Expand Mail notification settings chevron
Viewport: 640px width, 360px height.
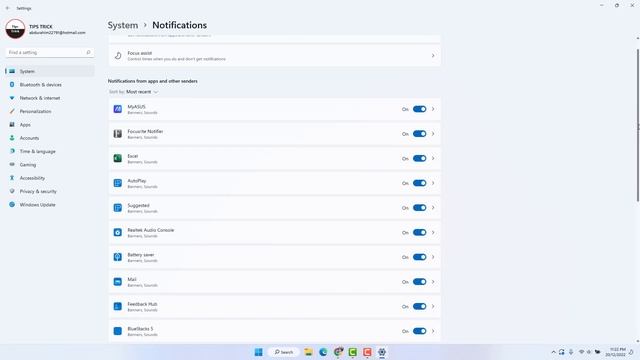tap(433, 282)
